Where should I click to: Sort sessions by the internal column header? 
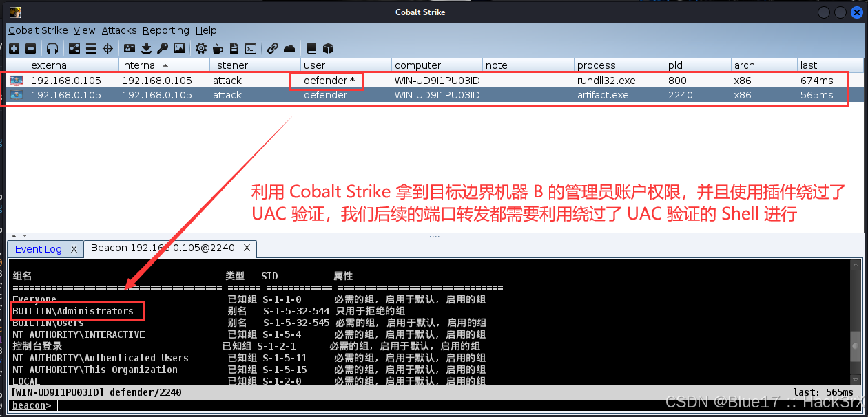(x=163, y=65)
